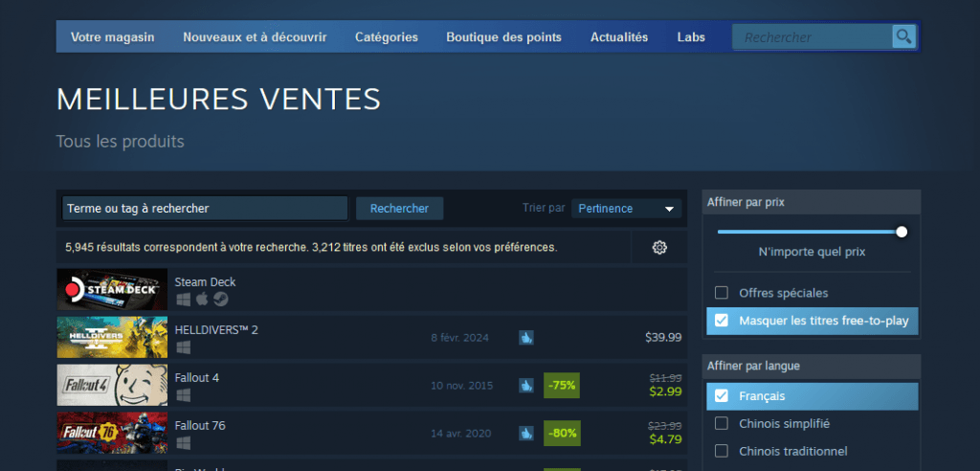Click the $39.99 price of HELLDIVERS 2

point(663,338)
